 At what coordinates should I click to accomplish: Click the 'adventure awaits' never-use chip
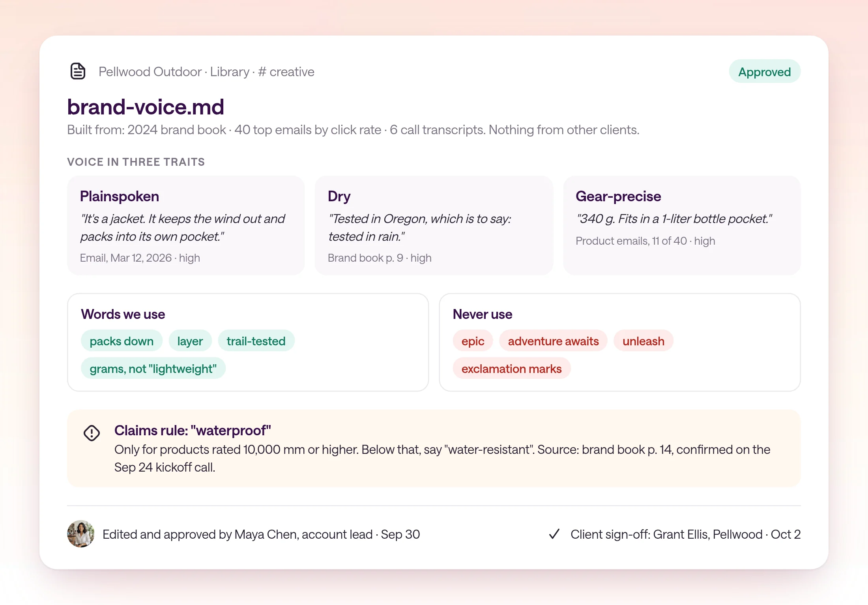tap(553, 341)
